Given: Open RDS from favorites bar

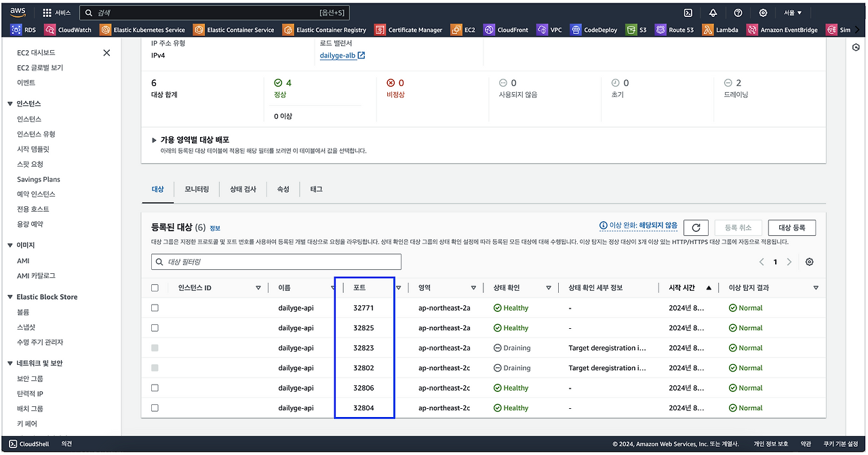Looking at the screenshot, I should 24,30.
